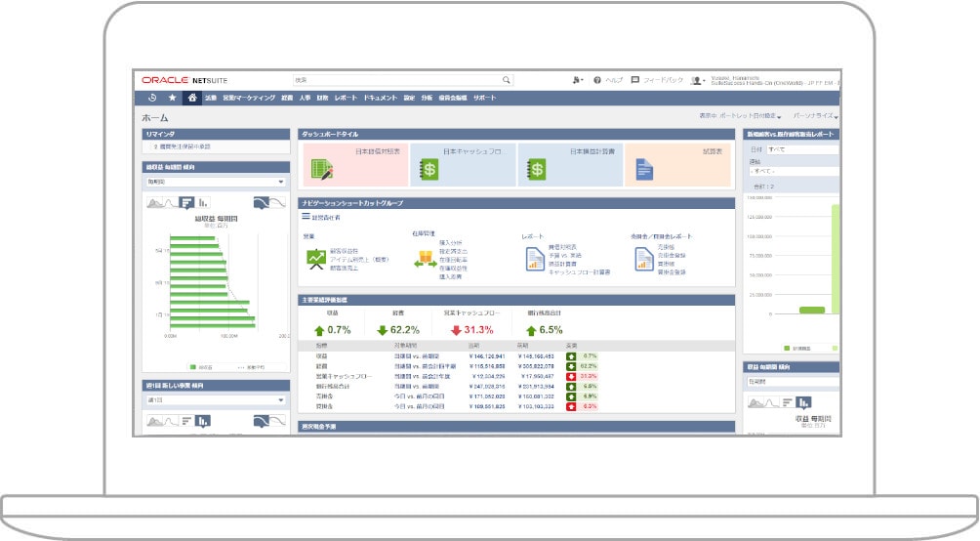Image resolution: width=980 pixels, height=541 pixels.
Task: Click the ヘルプ question mark icon
Action: coord(597,80)
